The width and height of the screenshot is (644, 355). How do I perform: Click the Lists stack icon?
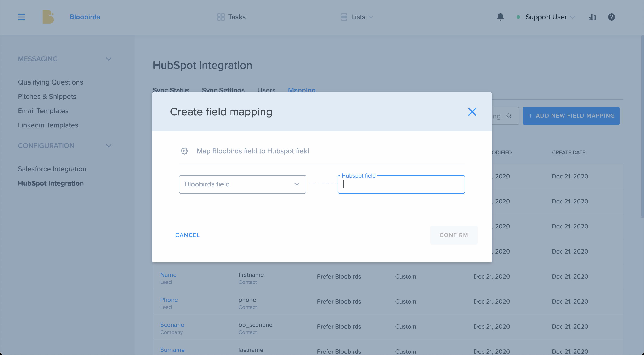coord(344,17)
